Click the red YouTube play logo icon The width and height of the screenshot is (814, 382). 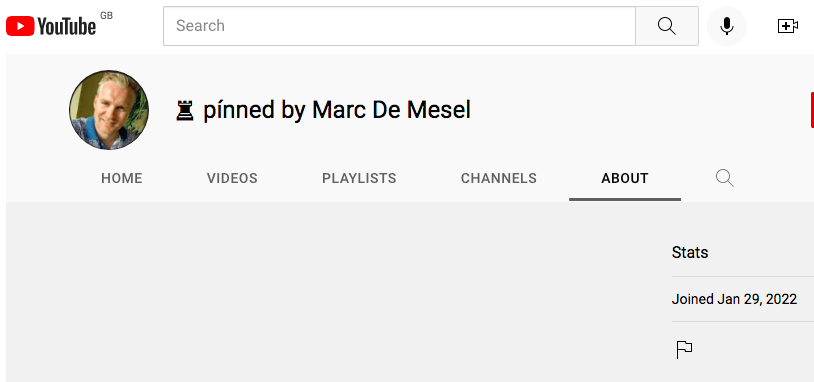click(x=20, y=26)
